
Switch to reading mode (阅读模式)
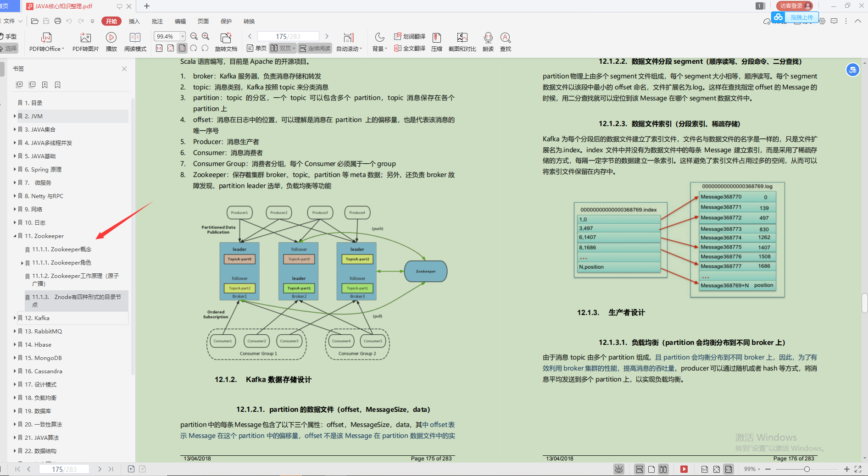(x=135, y=42)
